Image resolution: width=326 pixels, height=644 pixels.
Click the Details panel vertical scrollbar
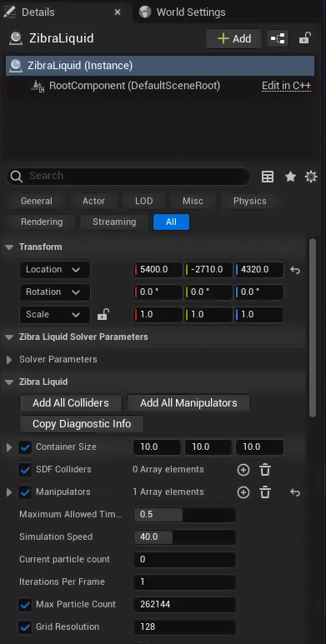coord(313,327)
